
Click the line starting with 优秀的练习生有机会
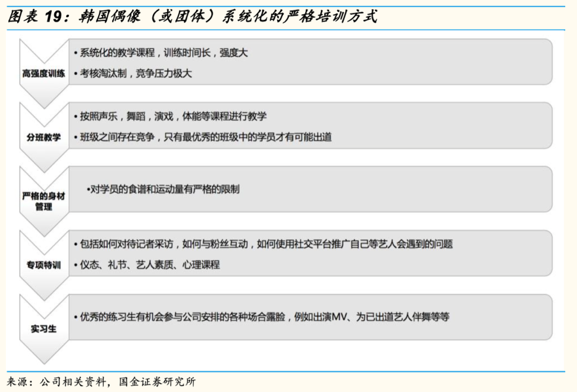coord(264,317)
